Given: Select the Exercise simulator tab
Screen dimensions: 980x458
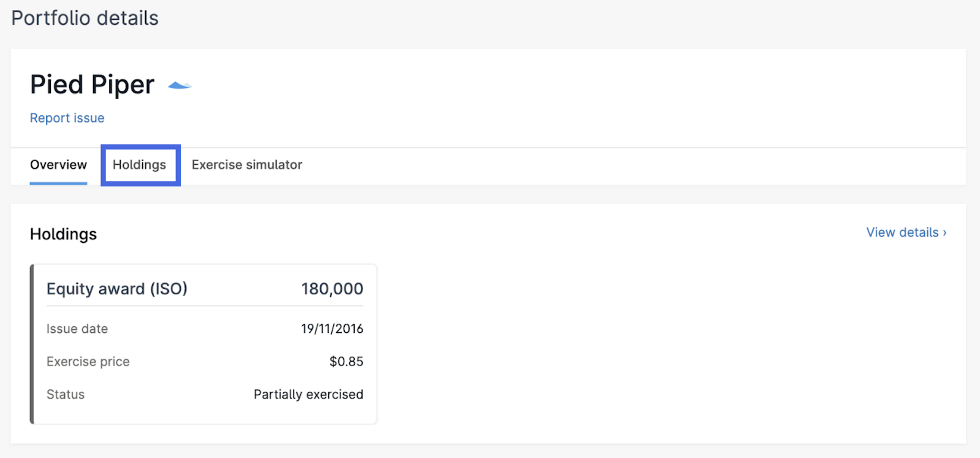Looking at the screenshot, I should 247,165.
